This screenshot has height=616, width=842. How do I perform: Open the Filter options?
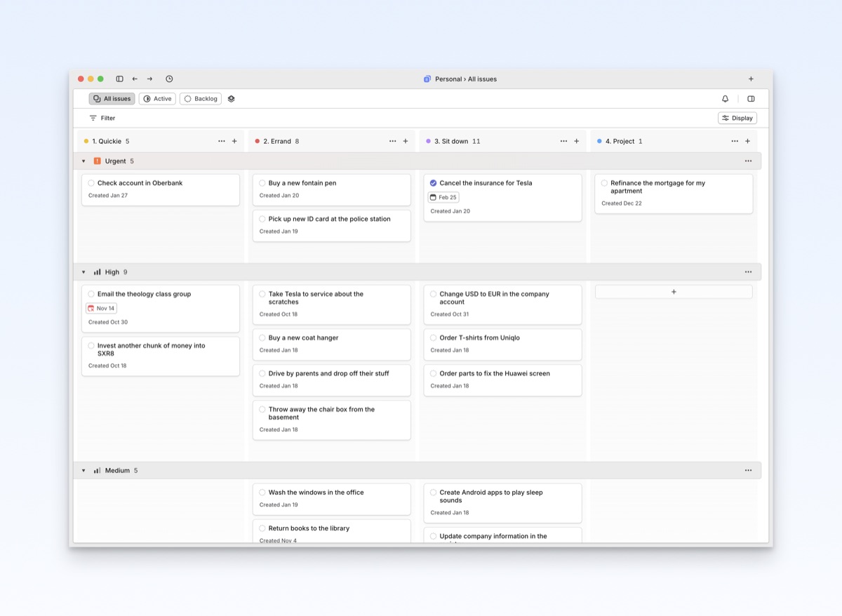102,117
